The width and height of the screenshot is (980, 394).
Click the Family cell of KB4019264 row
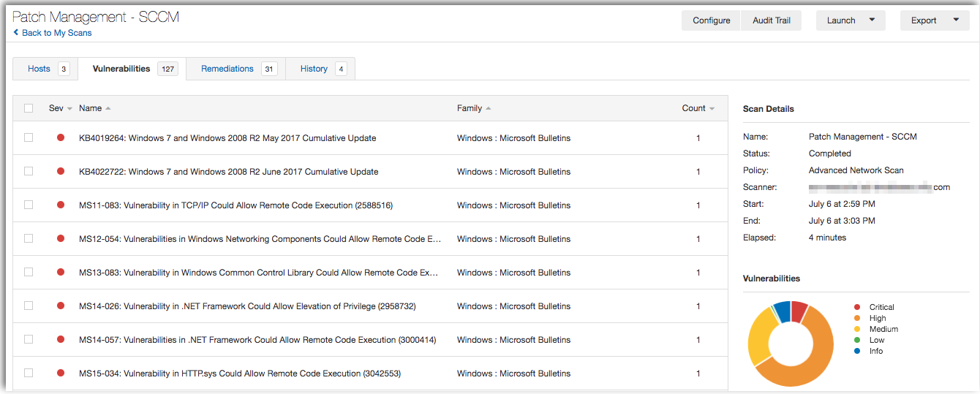point(513,138)
